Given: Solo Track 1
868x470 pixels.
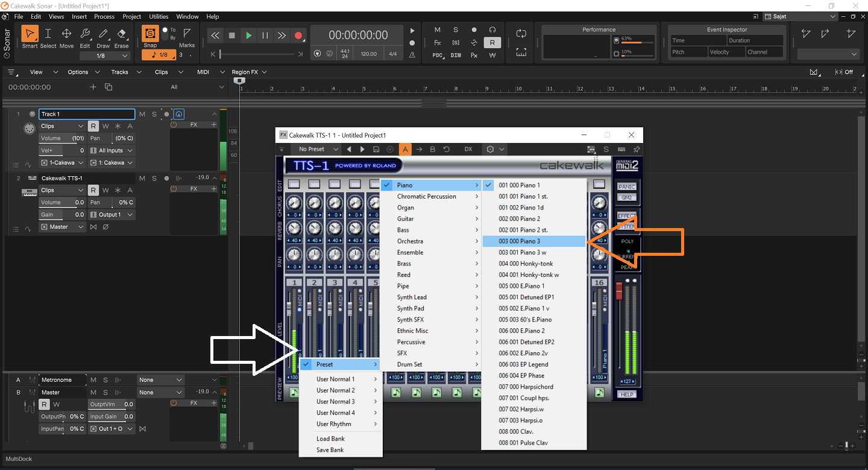Looking at the screenshot, I should 154,114.
